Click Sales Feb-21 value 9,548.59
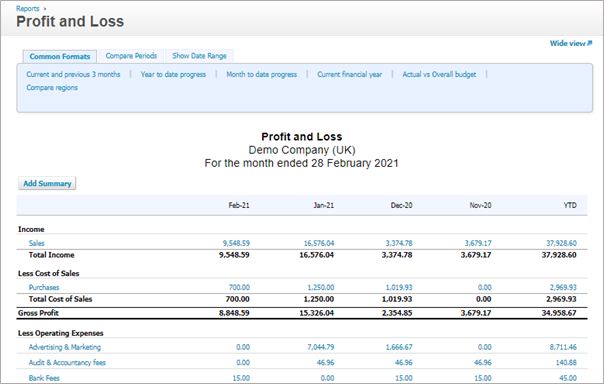This screenshot has height=384, width=604. (x=236, y=243)
